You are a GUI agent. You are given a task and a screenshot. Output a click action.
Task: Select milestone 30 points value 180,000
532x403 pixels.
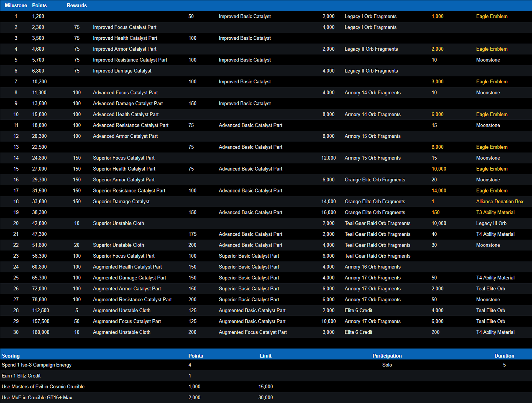pyautogui.click(x=41, y=332)
